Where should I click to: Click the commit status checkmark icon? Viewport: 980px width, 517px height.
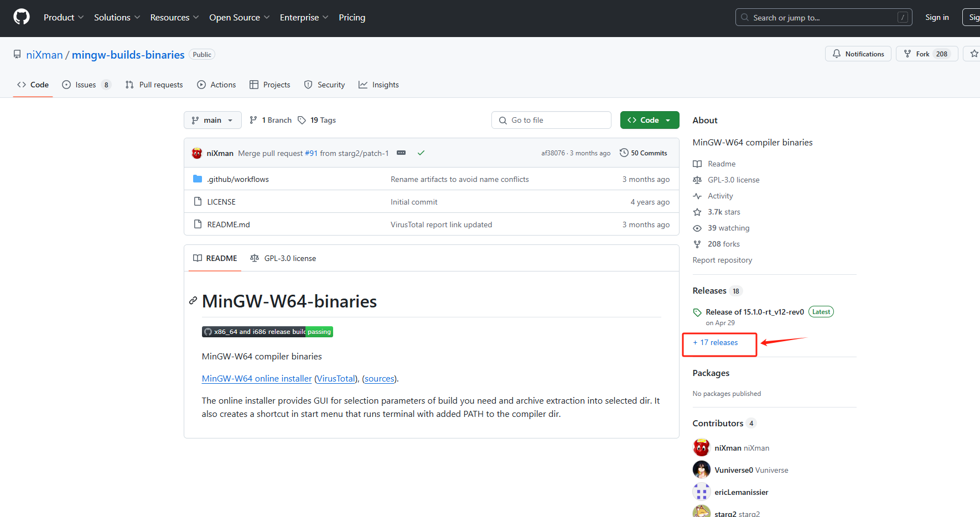pos(421,153)
